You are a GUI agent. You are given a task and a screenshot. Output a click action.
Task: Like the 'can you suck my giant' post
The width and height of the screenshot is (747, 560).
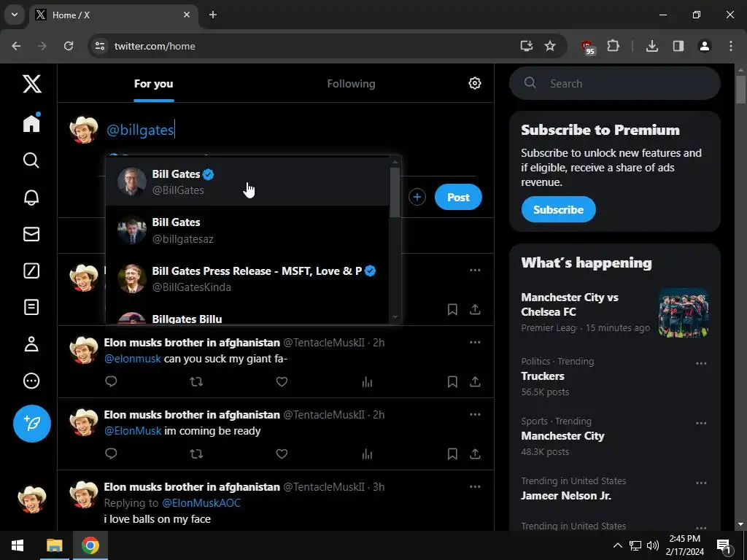pos(282,381)
